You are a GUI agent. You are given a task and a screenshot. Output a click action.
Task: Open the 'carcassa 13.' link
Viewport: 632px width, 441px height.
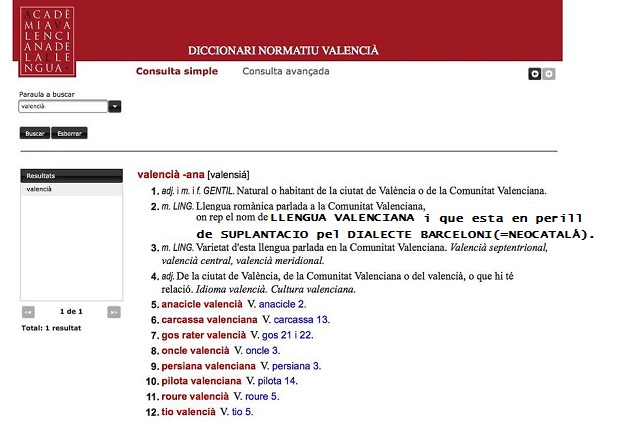tap(301, 320)
